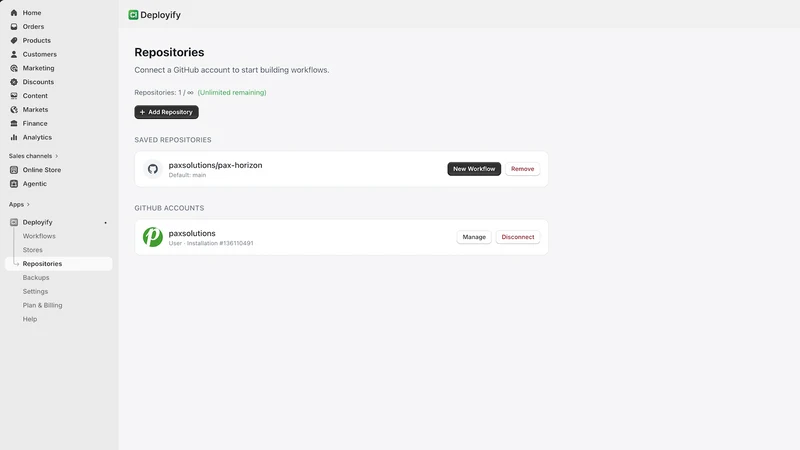Open Help under Deployify
This screenshot has width=800, height=450.
(x=30, y=319)
